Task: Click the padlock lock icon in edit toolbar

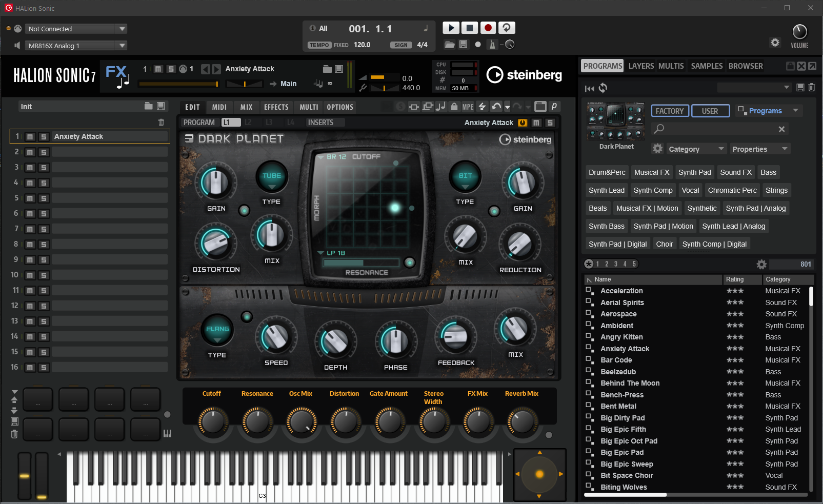Action: [454, 107]
